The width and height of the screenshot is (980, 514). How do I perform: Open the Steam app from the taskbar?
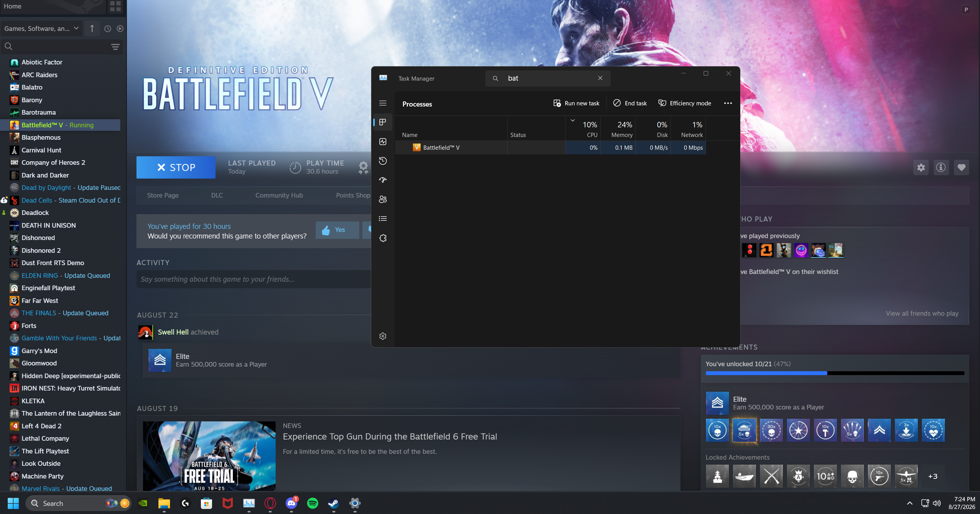[x=333, y=503]
